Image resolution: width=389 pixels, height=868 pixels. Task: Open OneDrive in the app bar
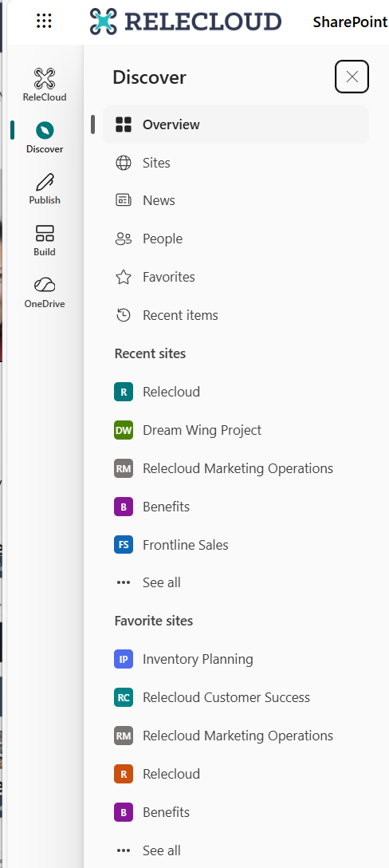point(45,292)
